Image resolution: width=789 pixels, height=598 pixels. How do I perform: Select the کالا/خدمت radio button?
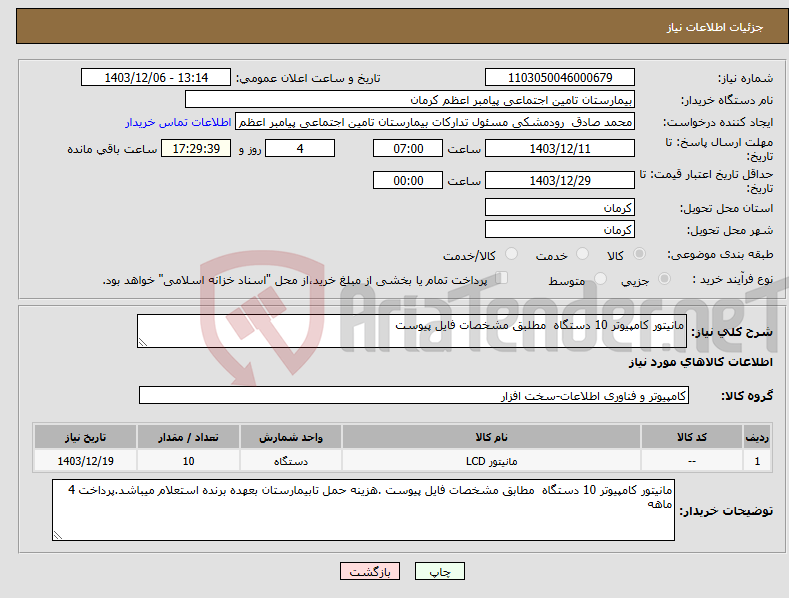(511, 254)
